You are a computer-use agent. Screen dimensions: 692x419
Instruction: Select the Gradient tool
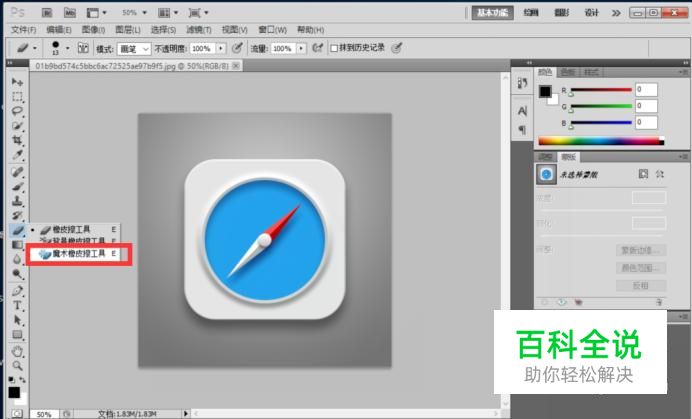[x=17, y=245]
